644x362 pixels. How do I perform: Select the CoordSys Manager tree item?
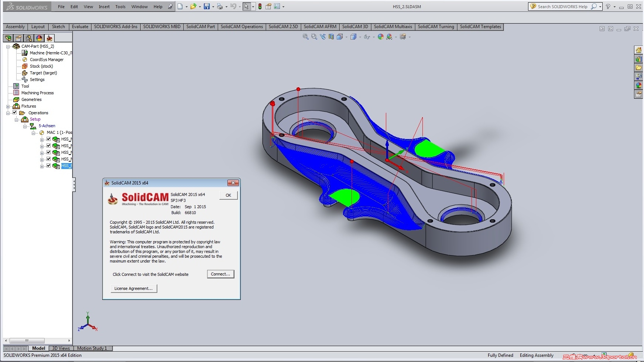[x=47, y=60]
